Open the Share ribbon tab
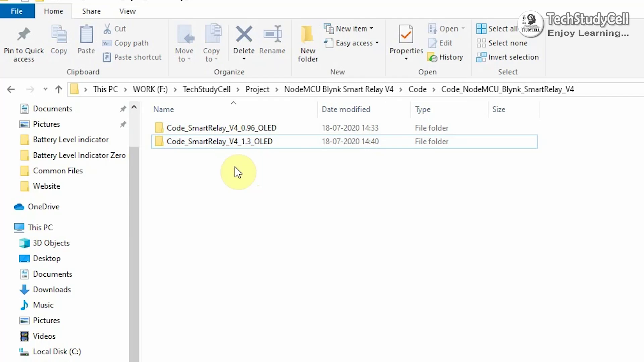This screenshot has width=644, height=362. pyautogui.click(x=91, y=11)
